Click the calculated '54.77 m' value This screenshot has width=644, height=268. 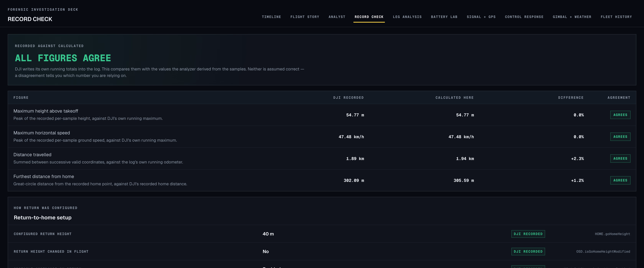click(465, 115)
